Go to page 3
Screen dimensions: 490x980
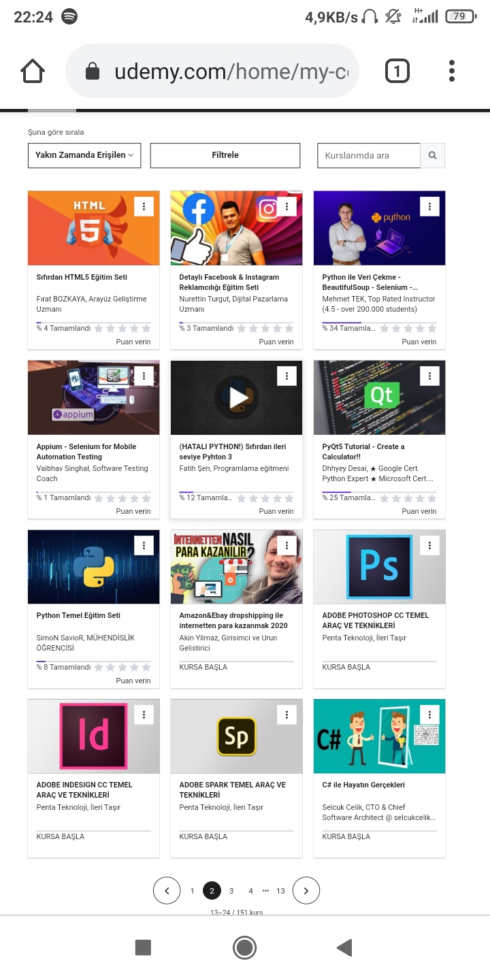pos(231,891)
